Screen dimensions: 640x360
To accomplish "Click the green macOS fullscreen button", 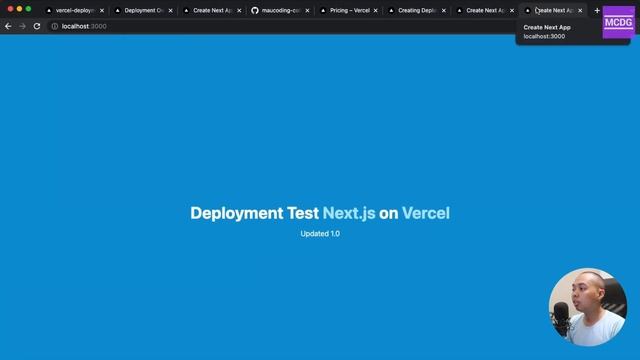I will click(28, 9).
